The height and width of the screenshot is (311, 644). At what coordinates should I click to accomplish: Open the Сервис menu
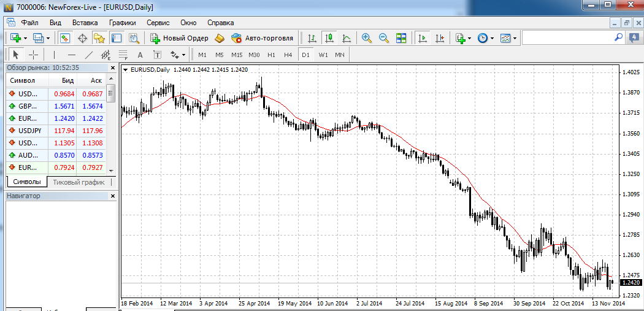pyautogui.click(x=157, y=22)
